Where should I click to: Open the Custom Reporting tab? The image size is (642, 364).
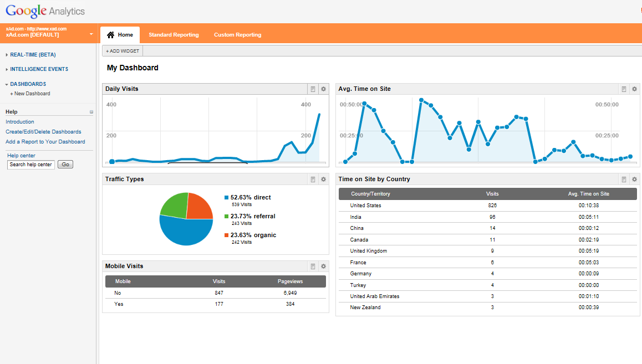point(237,35)
